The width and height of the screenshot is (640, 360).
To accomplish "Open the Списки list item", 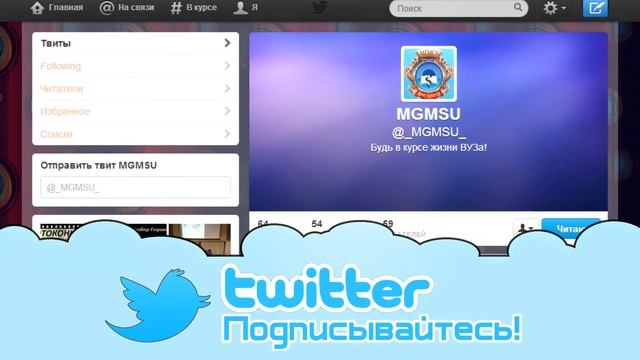I will [136, 134].
